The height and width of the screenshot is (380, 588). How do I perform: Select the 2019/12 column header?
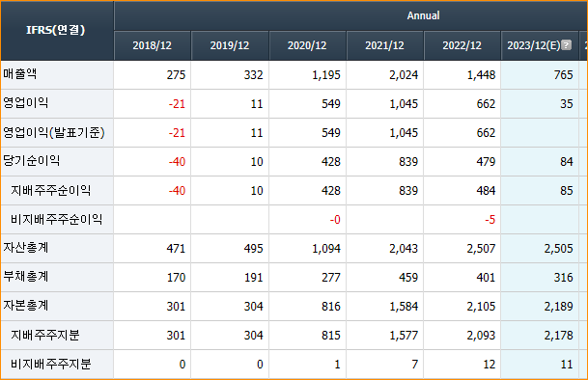tap(230, 45)
